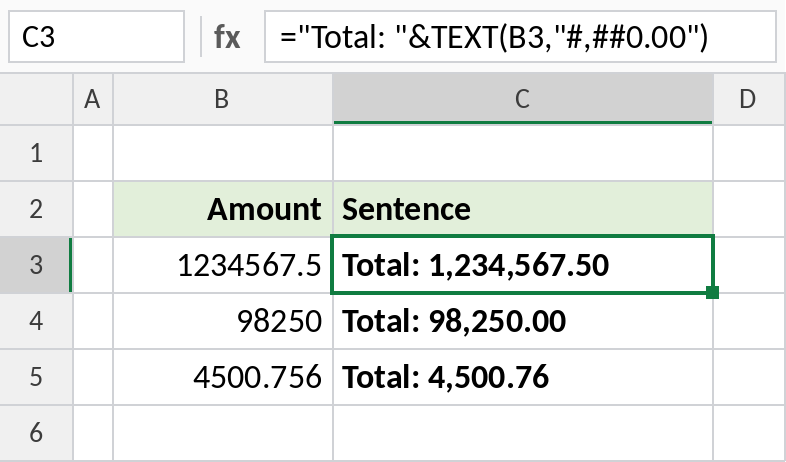Select row 6 header
Viewport: 786px width, 462px height.
[x=36, y=433]
